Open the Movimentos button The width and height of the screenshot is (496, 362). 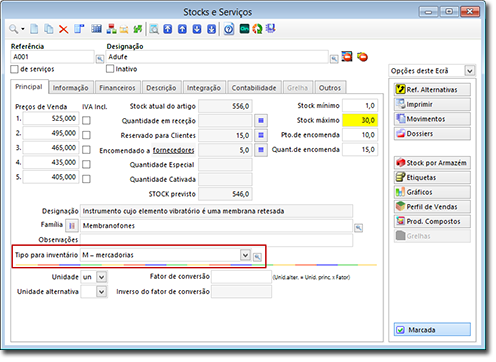(432, 119)
